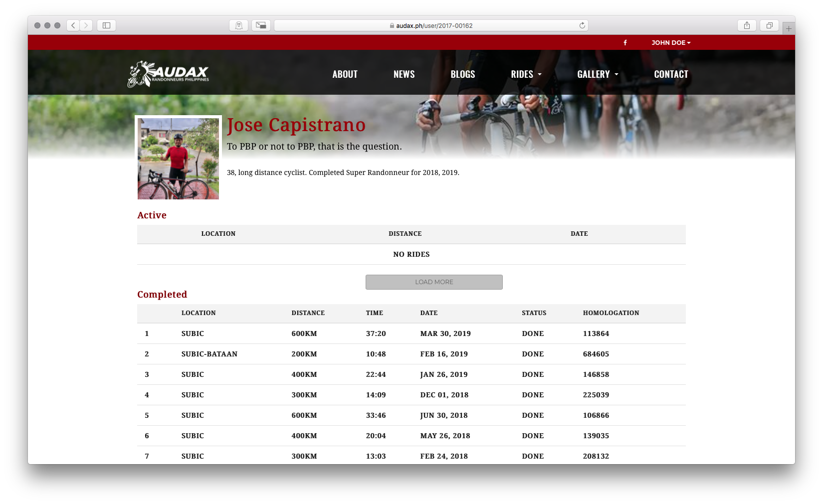
Task: Open the Facebook icon in the header
Action: pos(625,42)
